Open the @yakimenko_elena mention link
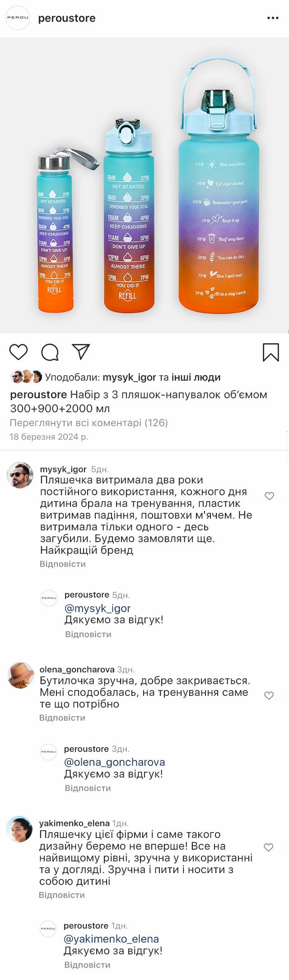The height and width of the screenshot is (980, 289). pos(111,939)
